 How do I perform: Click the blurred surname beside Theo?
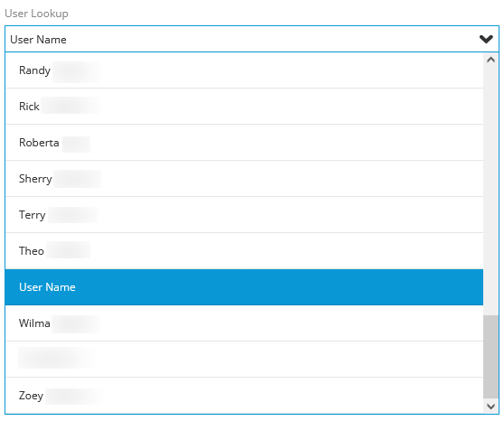[68, 250]
